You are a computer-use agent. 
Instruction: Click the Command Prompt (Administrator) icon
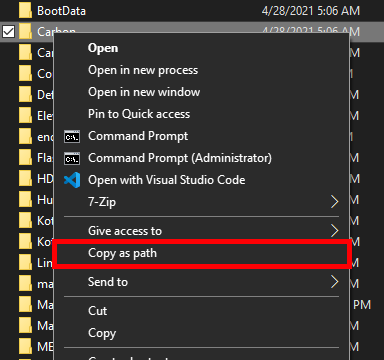(x=72, y=158)
